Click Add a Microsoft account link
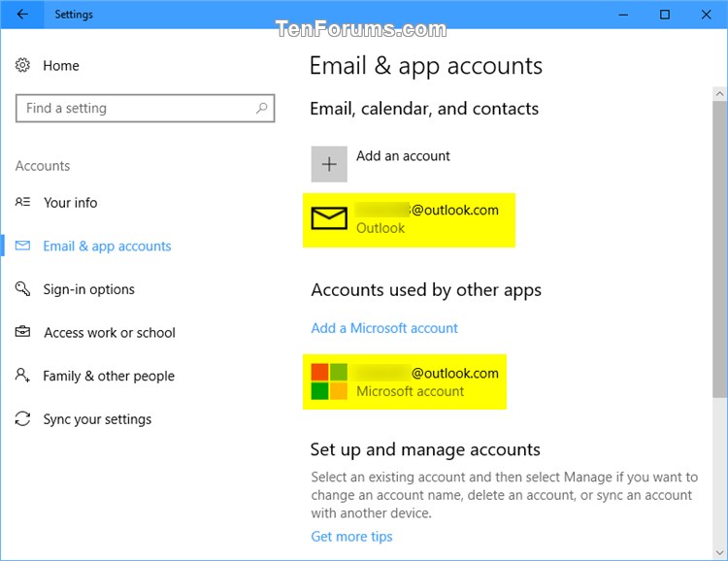Screen dimensions: 728x561 click(x=384, y=328)
